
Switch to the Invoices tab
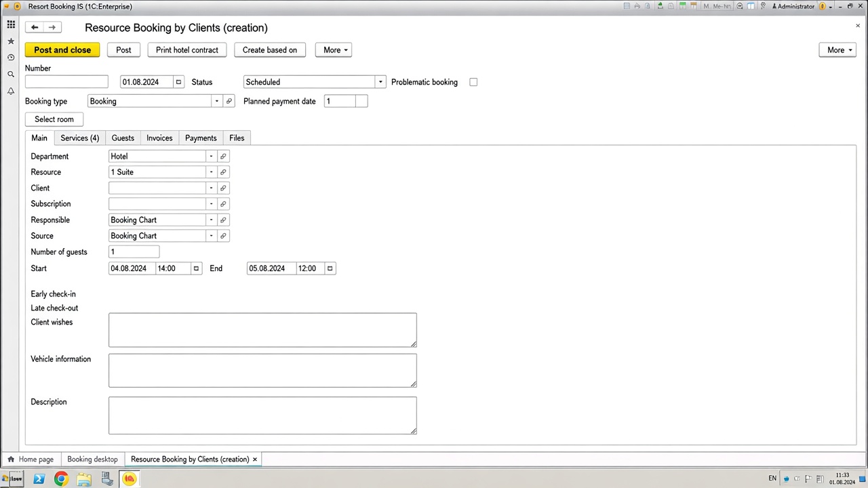(159, 138)
